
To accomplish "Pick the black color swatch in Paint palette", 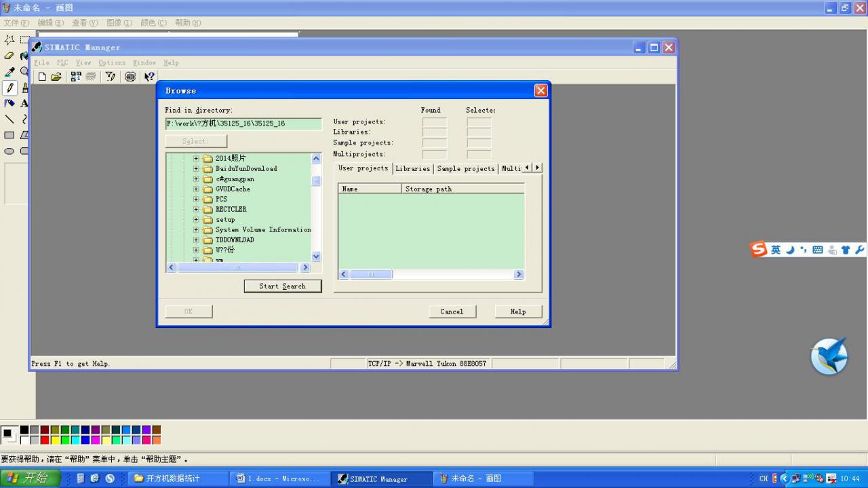I will 24,430.
